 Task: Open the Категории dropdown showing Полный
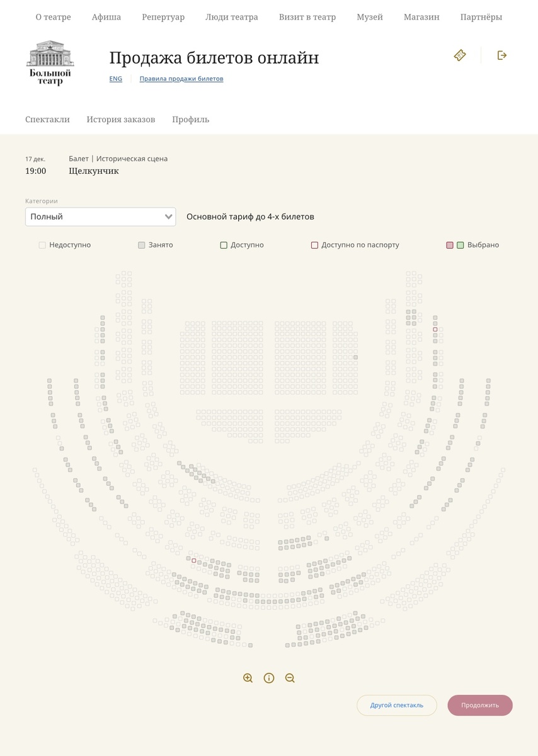100,216
